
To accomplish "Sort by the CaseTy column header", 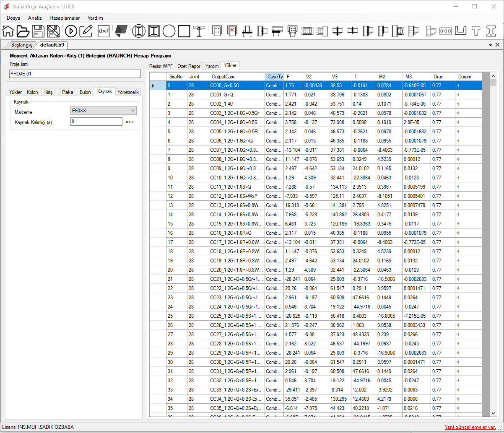I will (x=274, y=77).
